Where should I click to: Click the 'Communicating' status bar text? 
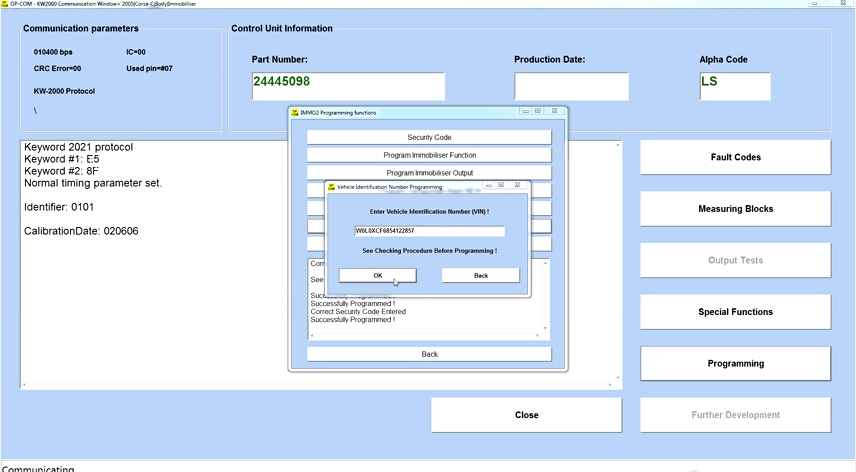pos(38,469)
